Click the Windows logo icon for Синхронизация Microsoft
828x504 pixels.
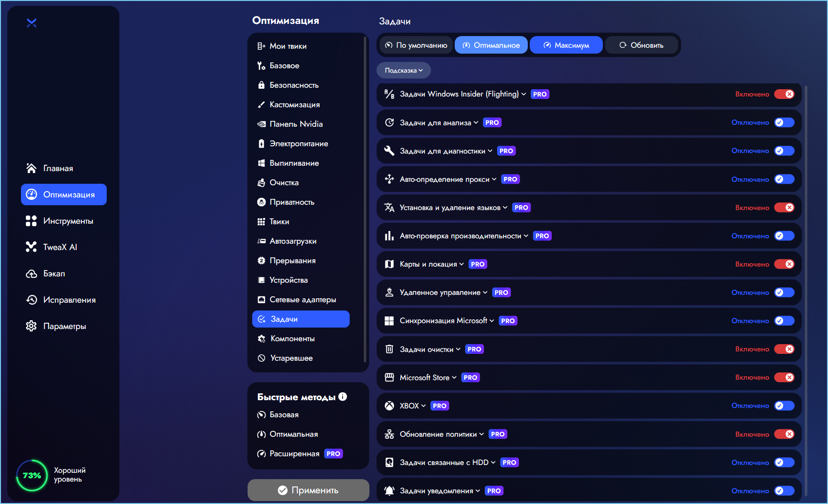coord(389,321)
